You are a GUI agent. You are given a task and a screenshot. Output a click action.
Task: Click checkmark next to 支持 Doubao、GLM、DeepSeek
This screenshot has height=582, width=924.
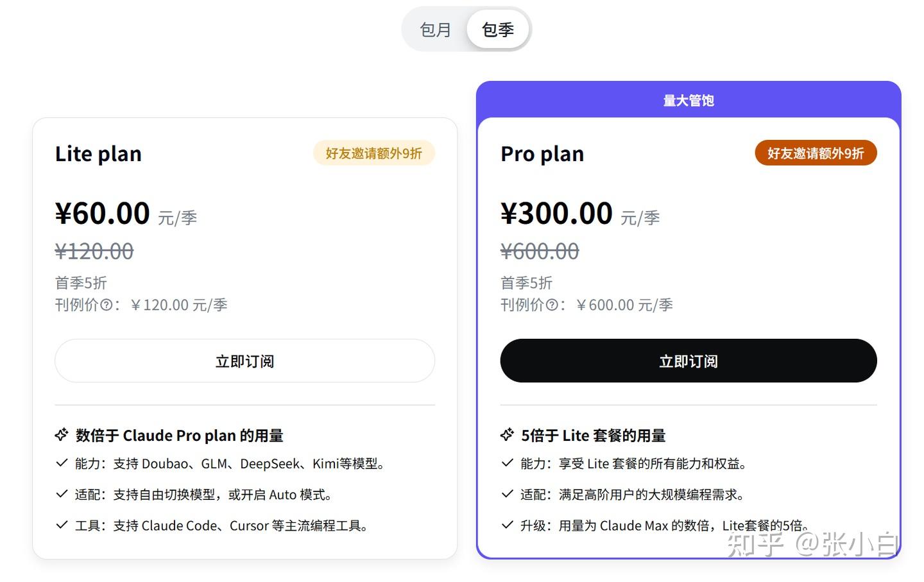coord(62,463)
